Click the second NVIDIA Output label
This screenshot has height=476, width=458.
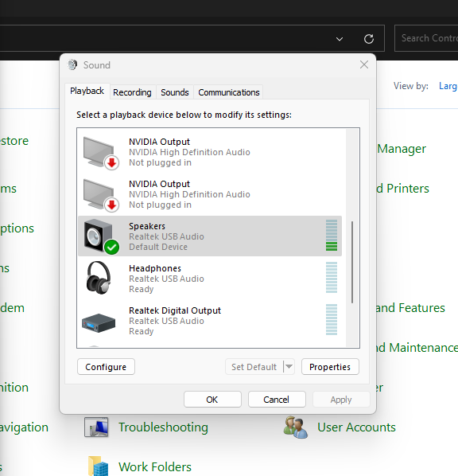tap(160, 184)
